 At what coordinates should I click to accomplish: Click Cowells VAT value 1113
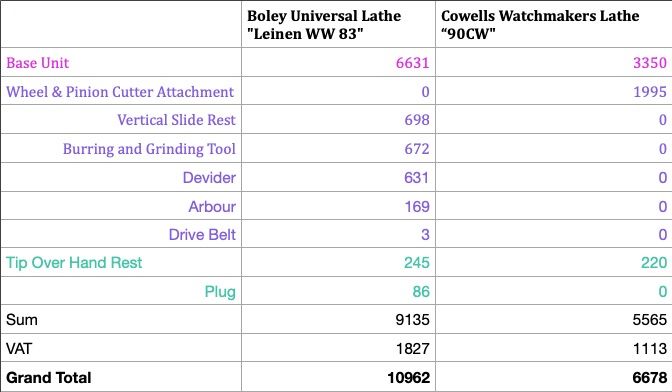click(650, 349)
